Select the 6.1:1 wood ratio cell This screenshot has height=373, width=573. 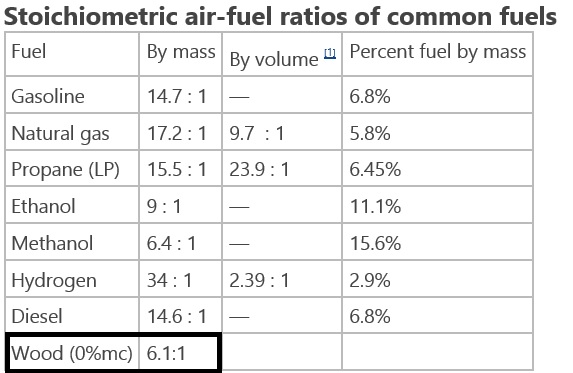pyautogui.click(x=179, y=353)
